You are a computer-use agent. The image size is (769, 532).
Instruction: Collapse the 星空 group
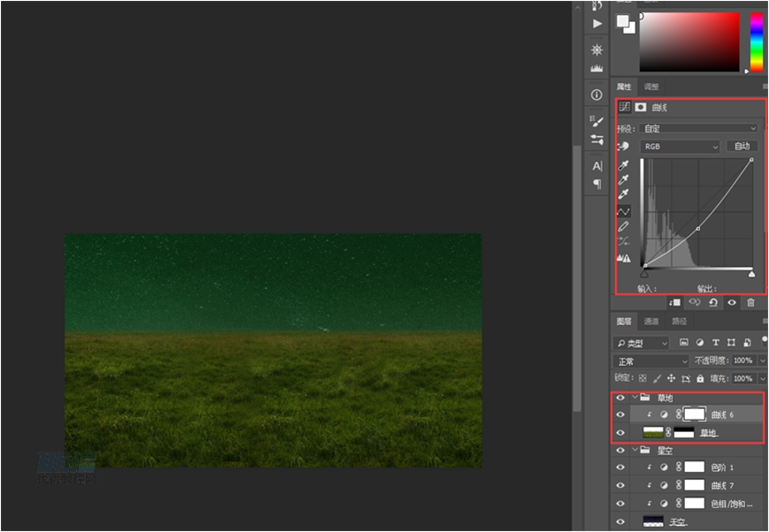pos(636,450)
